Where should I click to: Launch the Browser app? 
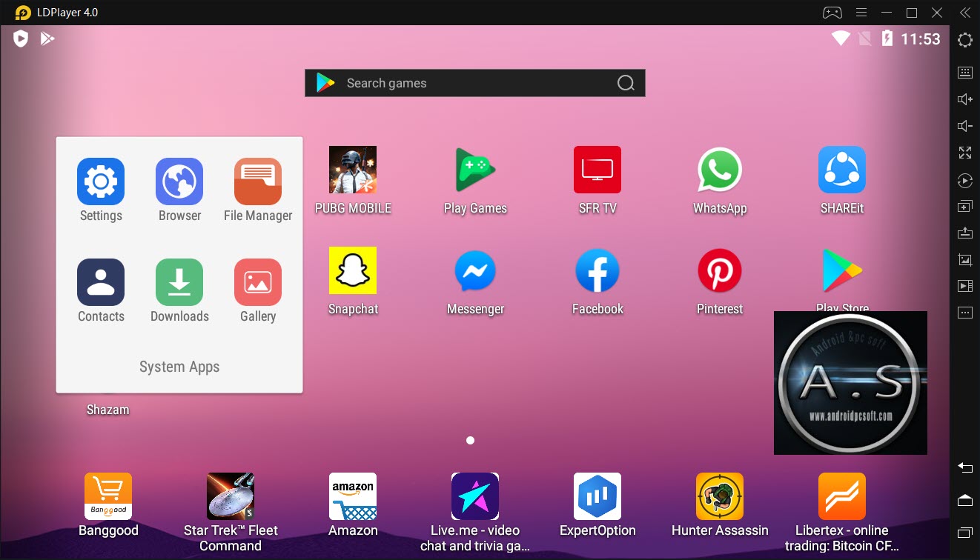(179, 181)
